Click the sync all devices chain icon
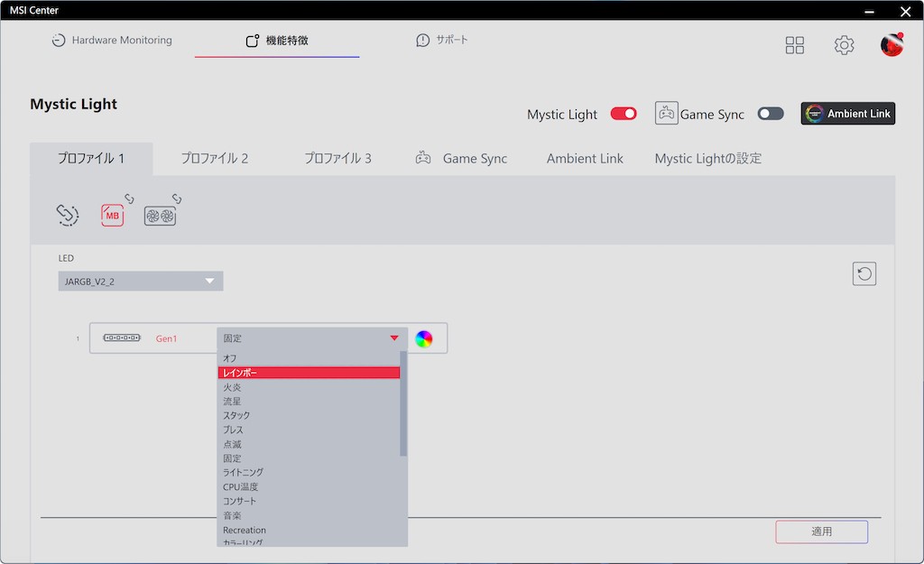924x564 pixels. pos(68,215)
